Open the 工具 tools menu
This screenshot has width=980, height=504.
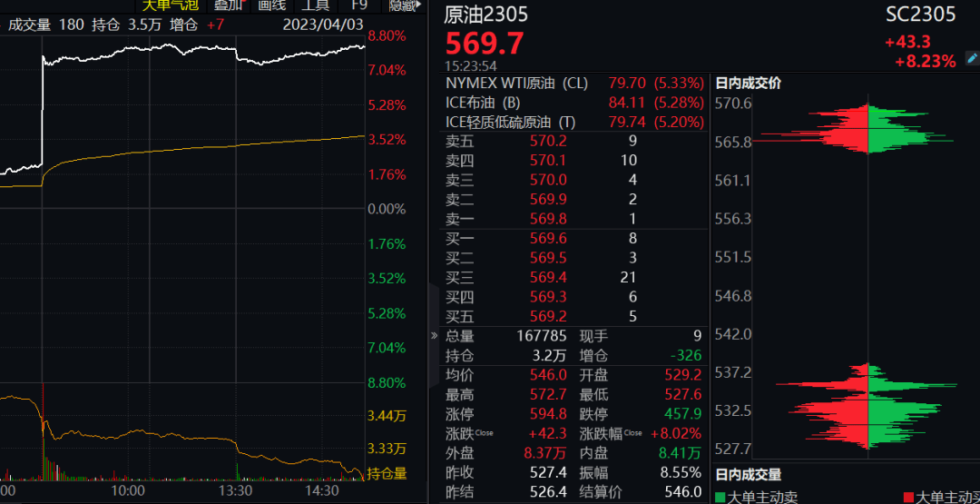click(315, 5)
